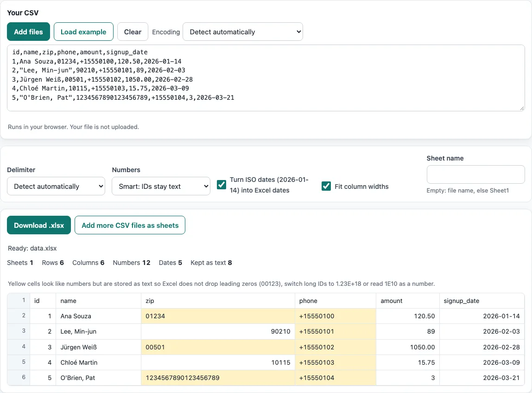Screen dimensions: 532x393
Task: Click amount cell 120.50
Action: click(x=407, y=316)
